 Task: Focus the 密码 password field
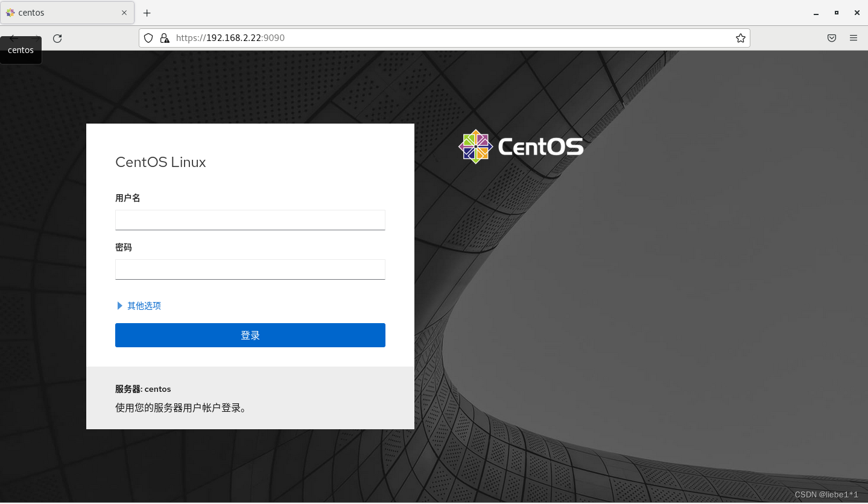pos(250,269)
